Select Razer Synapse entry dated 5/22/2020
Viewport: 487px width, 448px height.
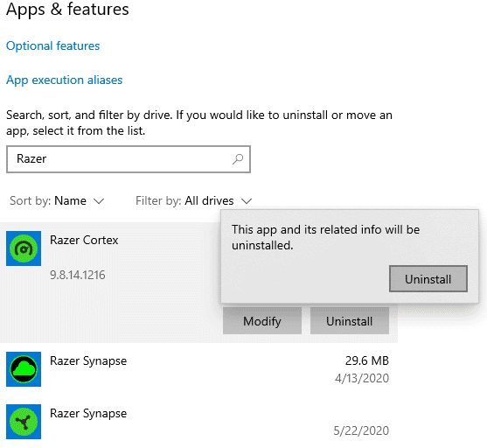pos(198,422)
